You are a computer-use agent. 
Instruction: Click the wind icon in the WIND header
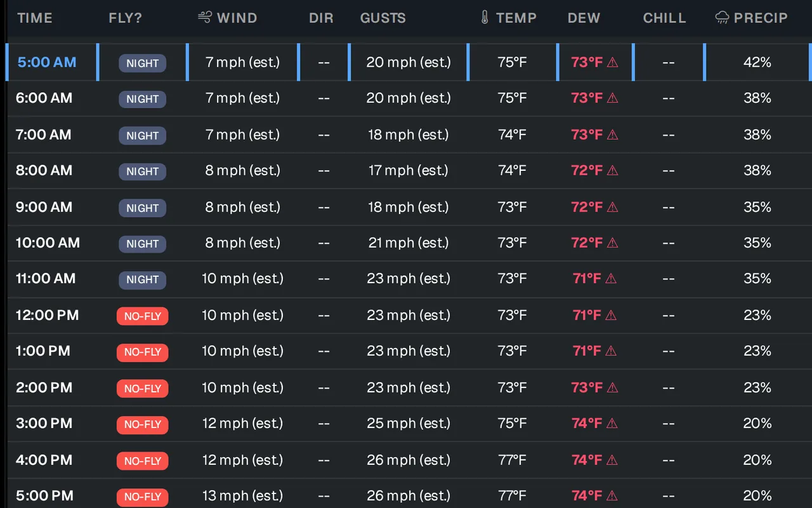[x=205, y=17]
